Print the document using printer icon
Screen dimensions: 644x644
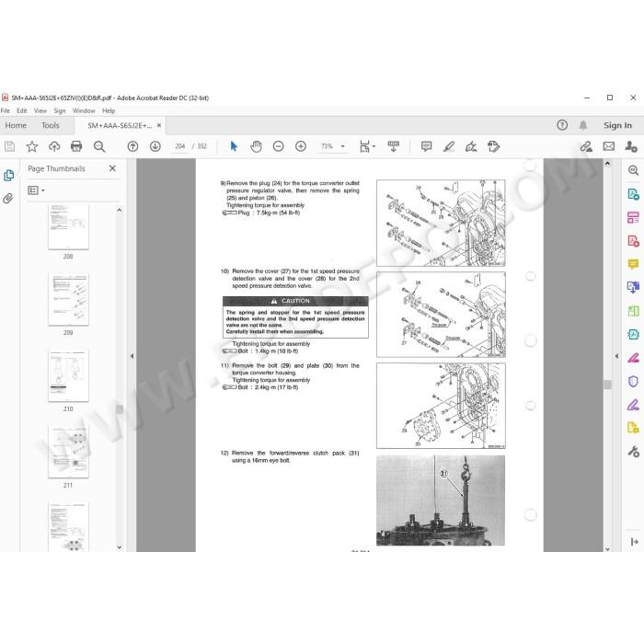[76, 146]
